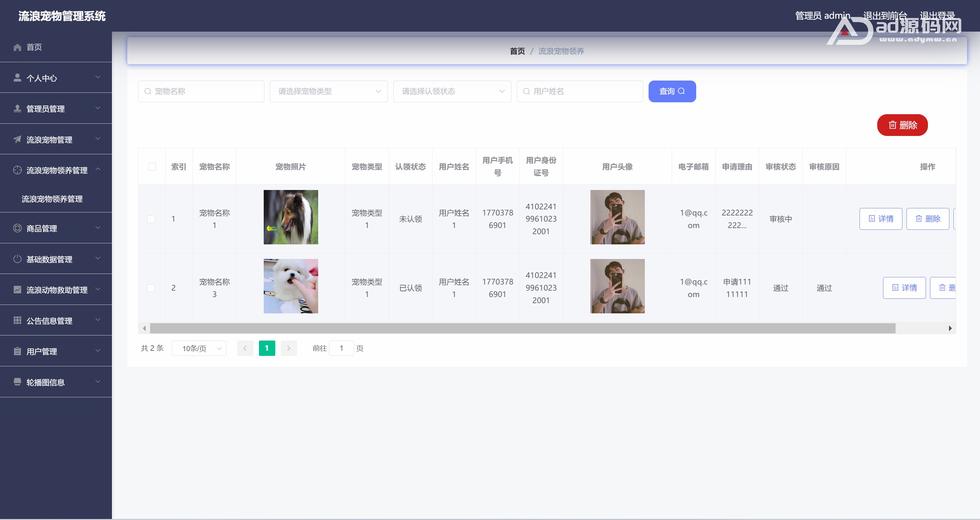This screenshot has width=980, height=520.
Task: Check the checkbox for row 2
Action: pyautogui.click(x=151, y=288)
